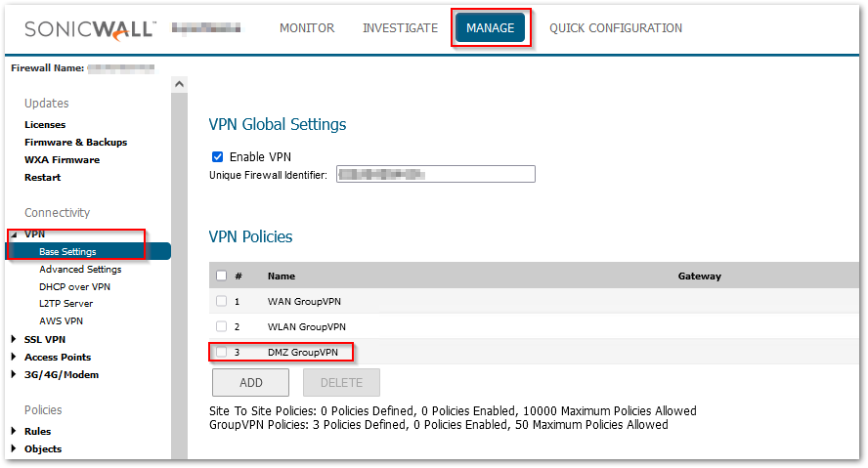Open Firmware & Backups page

75,142
